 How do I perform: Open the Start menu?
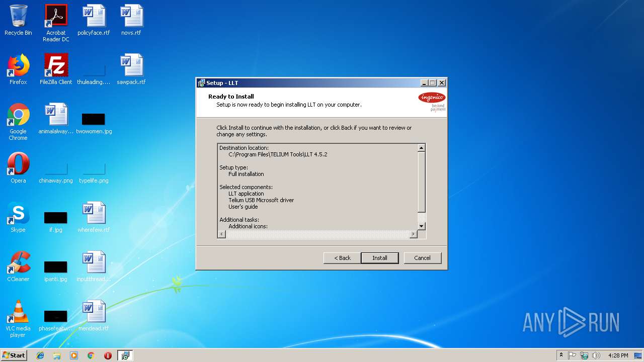[14, 355]
